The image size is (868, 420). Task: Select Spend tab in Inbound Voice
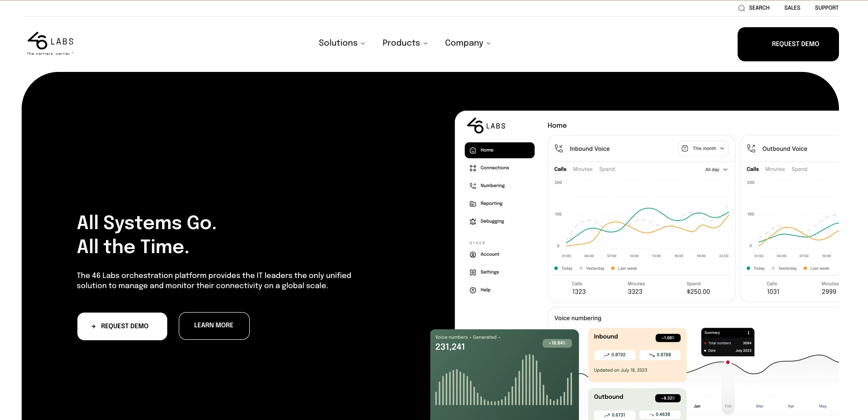click(607, 169)
